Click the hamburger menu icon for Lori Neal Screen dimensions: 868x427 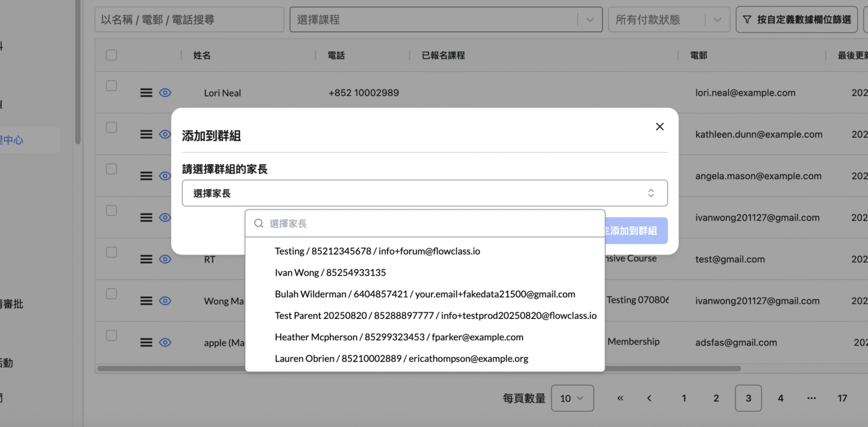(x=146, y=93)
